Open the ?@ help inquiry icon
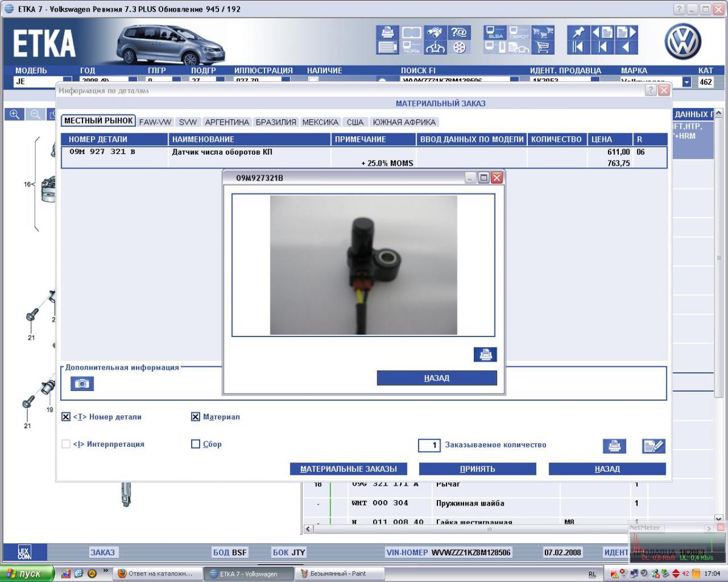This screenshot has height=582, width=728. 459,32
